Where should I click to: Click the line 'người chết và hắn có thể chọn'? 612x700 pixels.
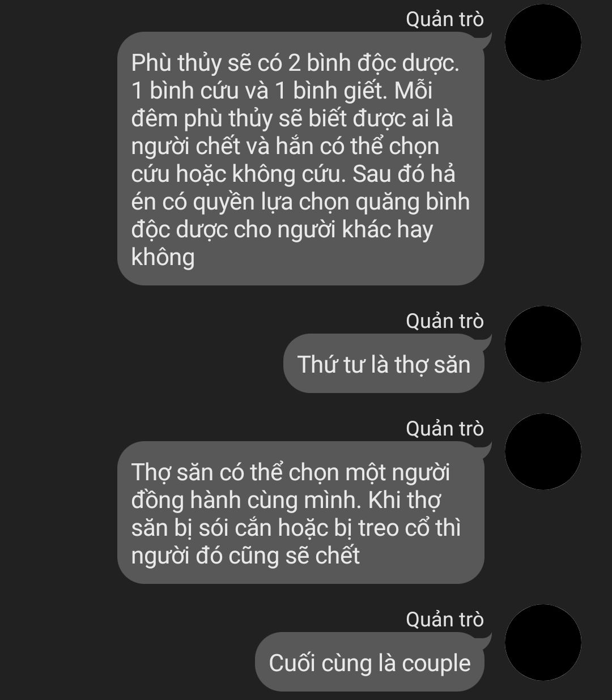point(285,147)
